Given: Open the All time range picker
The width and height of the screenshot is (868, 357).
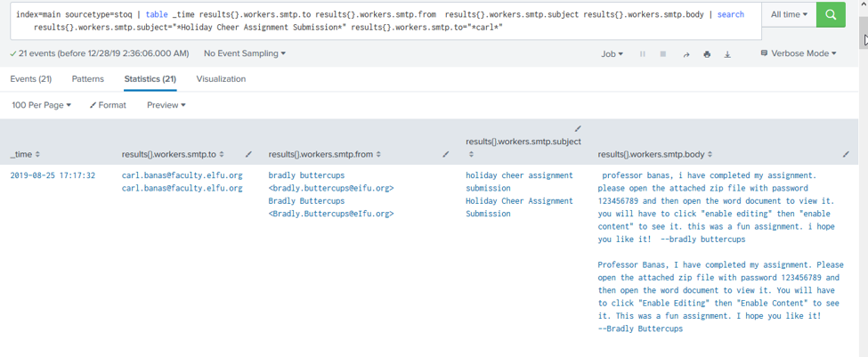Looking at the screenshot, I should (790, 15).
